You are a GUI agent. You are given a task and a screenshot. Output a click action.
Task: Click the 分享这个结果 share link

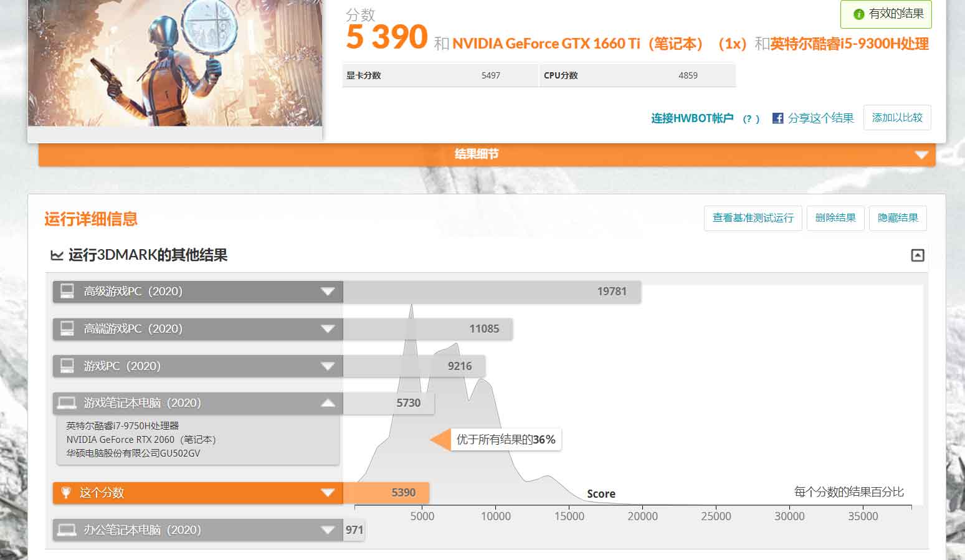820,118
